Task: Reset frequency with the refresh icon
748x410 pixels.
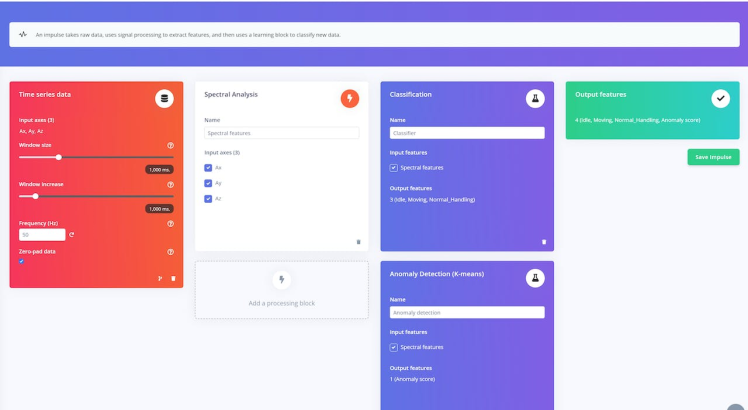Action: click(x=72, y=235)
